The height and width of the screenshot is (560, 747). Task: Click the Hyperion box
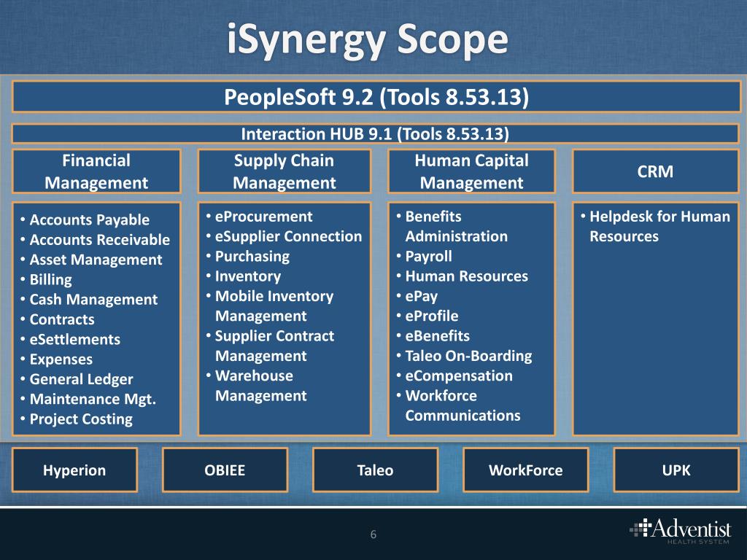[x=75, y=470]
